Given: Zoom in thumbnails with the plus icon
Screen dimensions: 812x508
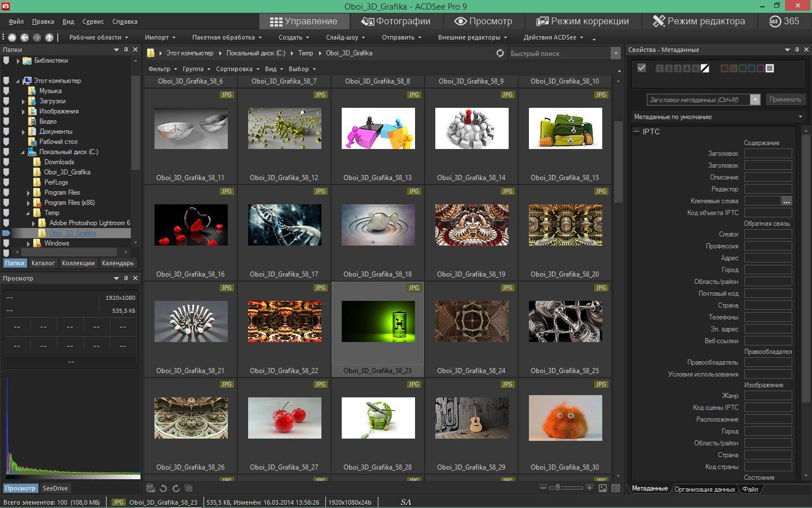Looking at the screenshot, I should pyautogui.click(x=589, y=488).
